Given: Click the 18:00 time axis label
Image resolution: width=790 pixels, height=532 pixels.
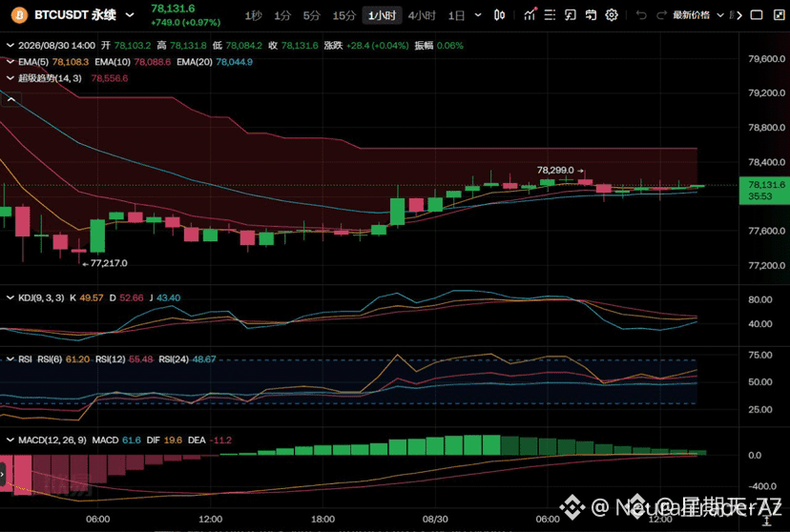Looking at the screenshot, I should tap(322, 519).
